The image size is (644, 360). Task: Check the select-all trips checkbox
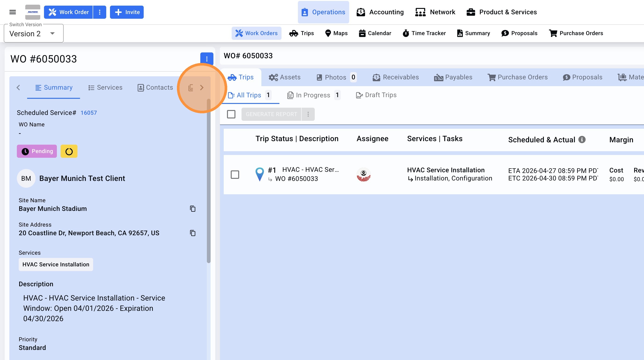tap(231, 114)
